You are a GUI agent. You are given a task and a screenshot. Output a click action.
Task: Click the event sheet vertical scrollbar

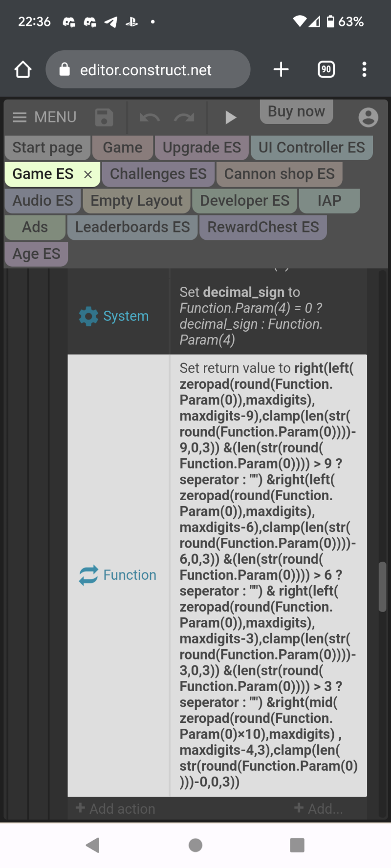point(382,587)
